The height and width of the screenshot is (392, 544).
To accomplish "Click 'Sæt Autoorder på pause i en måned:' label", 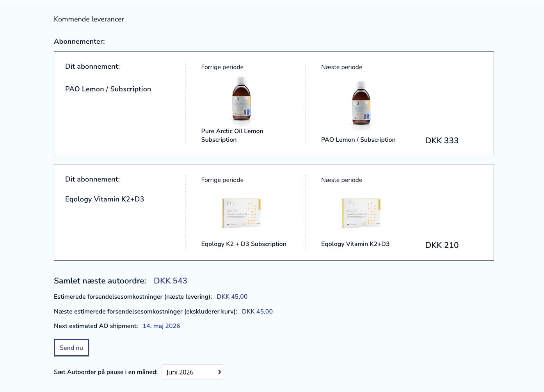I will click(106, 372).
